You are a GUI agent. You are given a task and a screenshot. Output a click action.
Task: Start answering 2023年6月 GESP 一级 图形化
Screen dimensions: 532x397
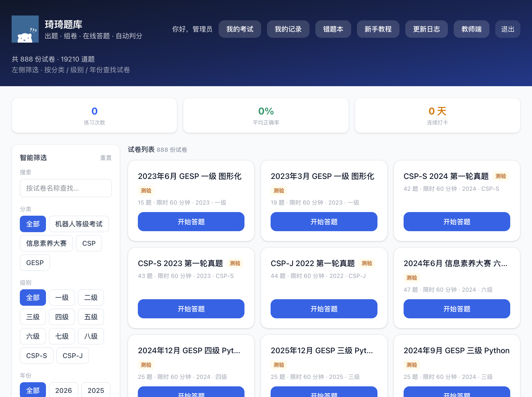click(x=191, y=222)
